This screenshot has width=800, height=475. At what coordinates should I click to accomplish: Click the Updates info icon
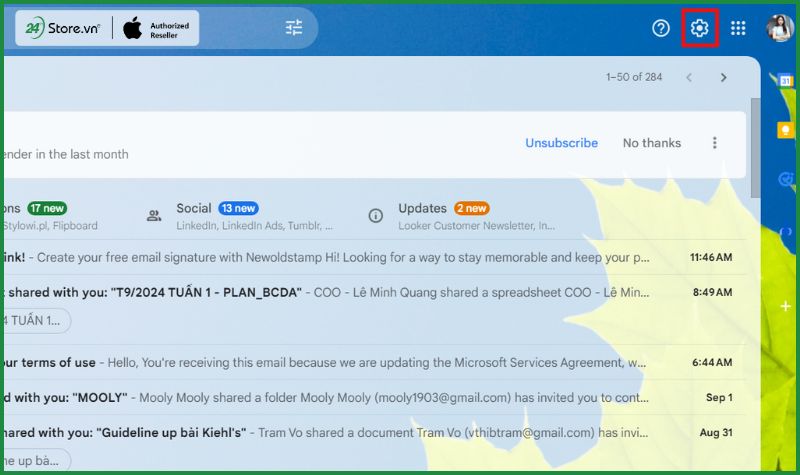pyautogui.click(x=376, y=216)
